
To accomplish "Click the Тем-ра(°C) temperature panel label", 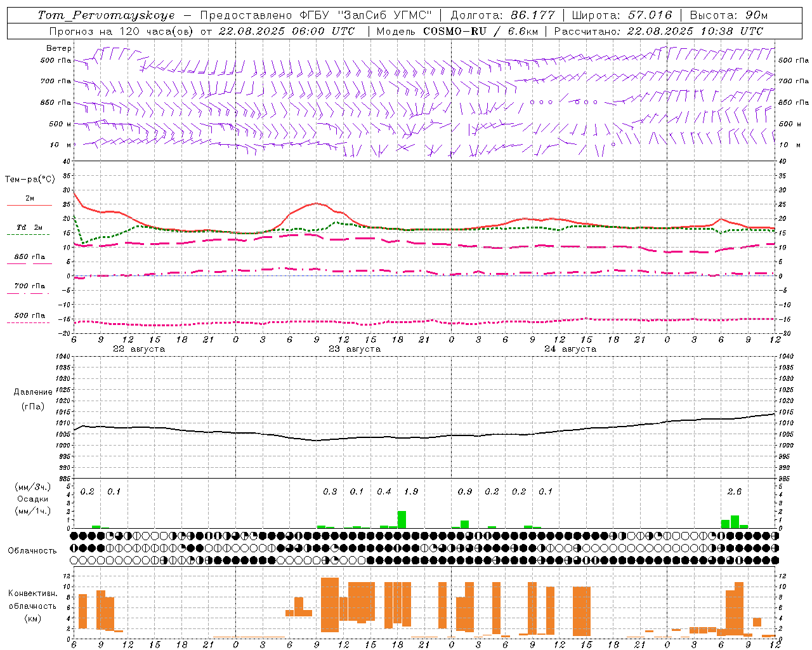I will point(30,180).
